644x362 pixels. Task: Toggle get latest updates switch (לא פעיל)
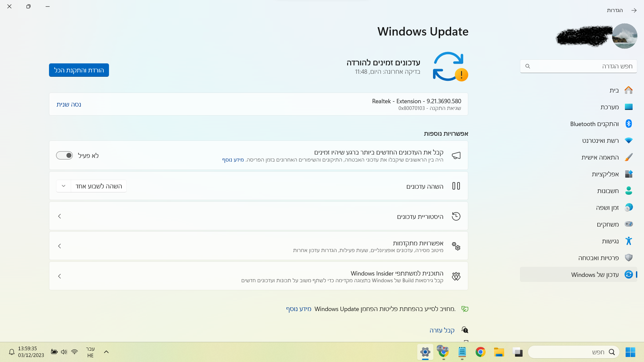[x=64, y=156]
